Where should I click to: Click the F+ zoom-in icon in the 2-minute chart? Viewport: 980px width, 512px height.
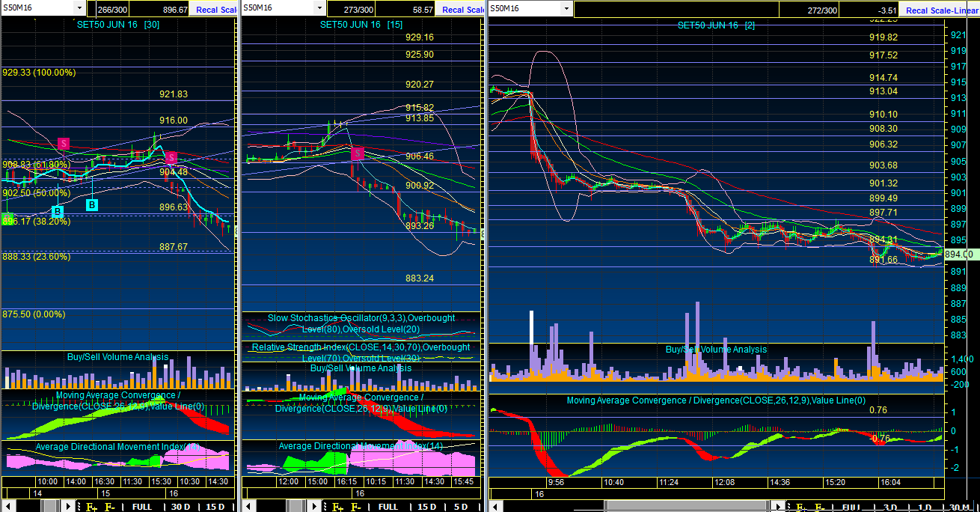point(800,507)
